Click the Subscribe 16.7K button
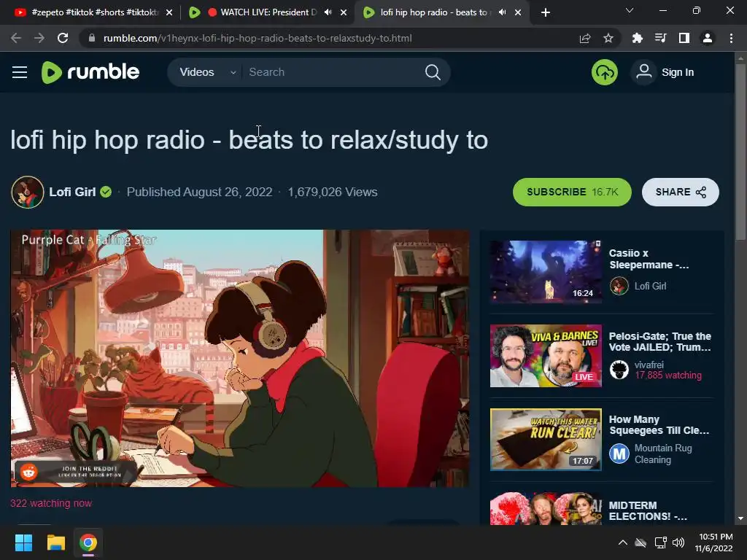This screenshot has width=747, height=560. 572,192
